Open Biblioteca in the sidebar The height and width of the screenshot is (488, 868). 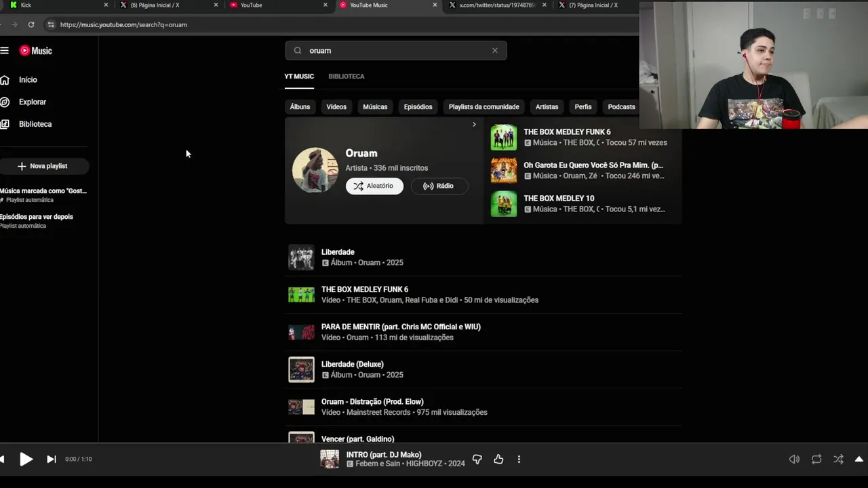pyautogui.click(x=35, y=125)
